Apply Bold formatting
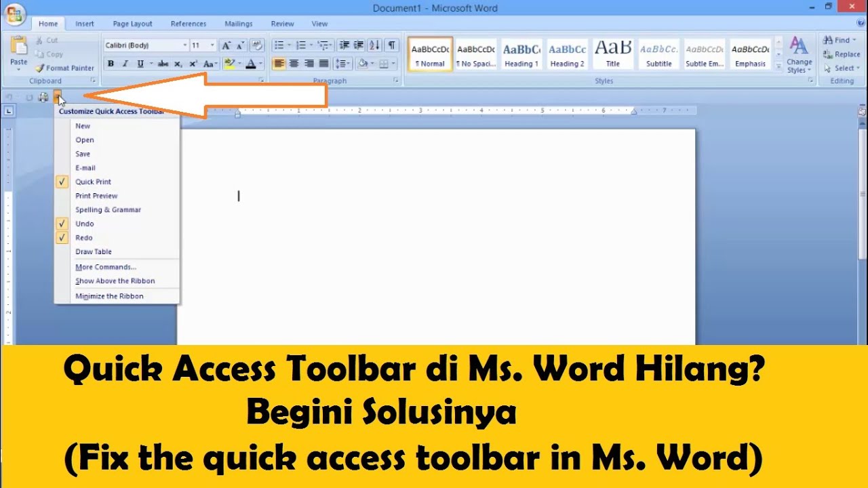This screenshot has height=488, width=868. [111, 64]
